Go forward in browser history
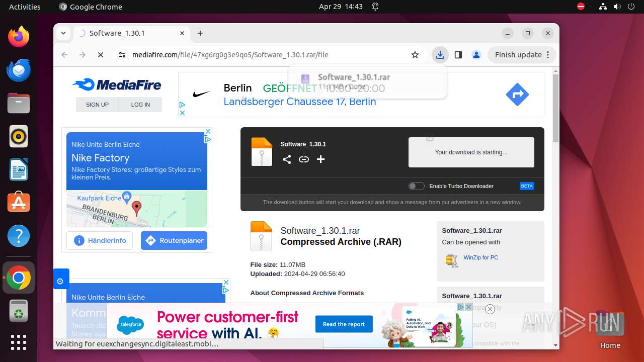644x362 pixels. pyautogui.click(x=83, y=55)
